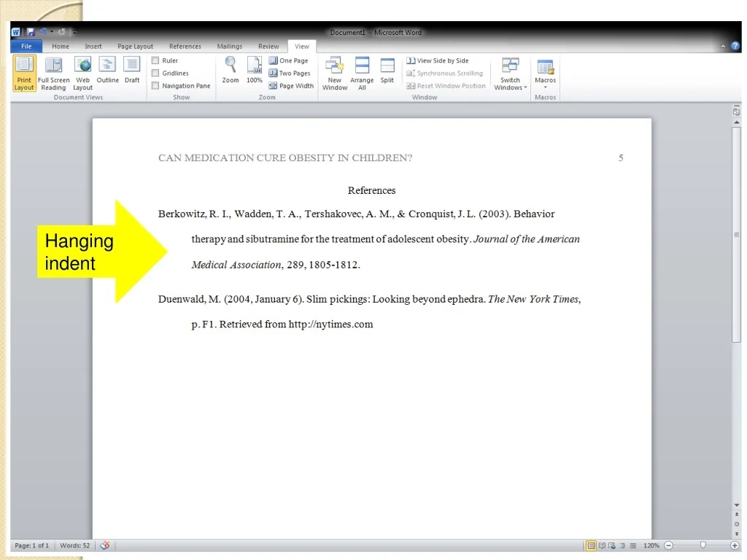The width and height of the screenshot is (747, 560).
Task: Switch to Outline view
Action: tap(107, 70)
